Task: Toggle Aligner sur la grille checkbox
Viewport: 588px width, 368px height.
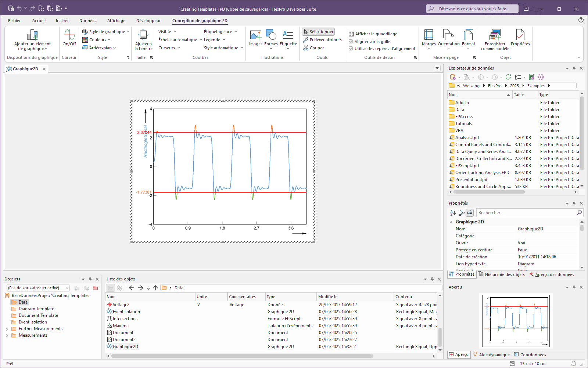Action: pyautogui.click(x=351, y=42)
